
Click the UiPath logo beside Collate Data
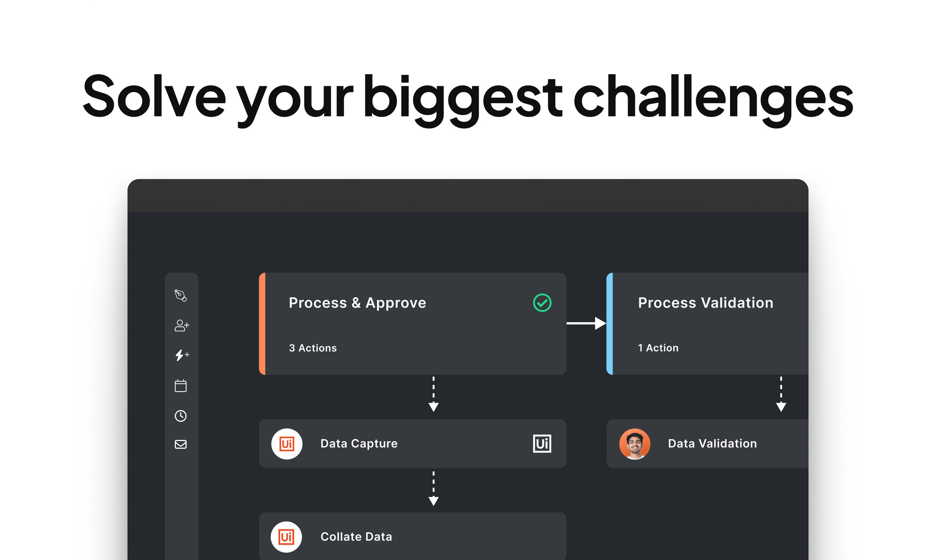(286, 537)
